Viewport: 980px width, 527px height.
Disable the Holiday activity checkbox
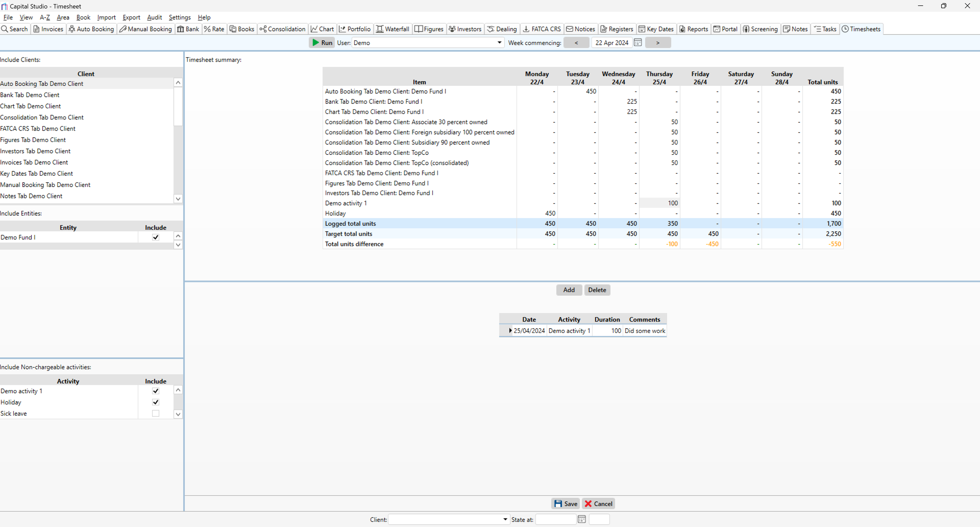pyautogui.click(x=156, y=402)
